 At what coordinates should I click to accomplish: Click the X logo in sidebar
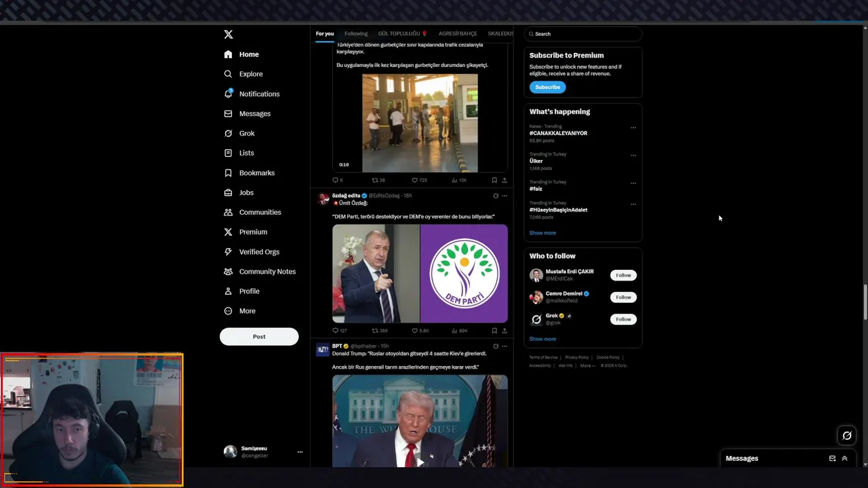(229, 35)
